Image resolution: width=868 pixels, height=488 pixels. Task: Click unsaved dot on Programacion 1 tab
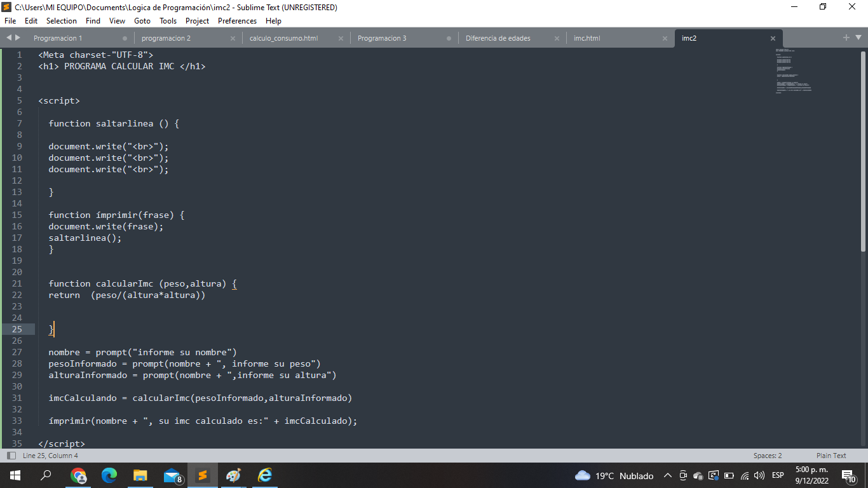coord(125,38)
